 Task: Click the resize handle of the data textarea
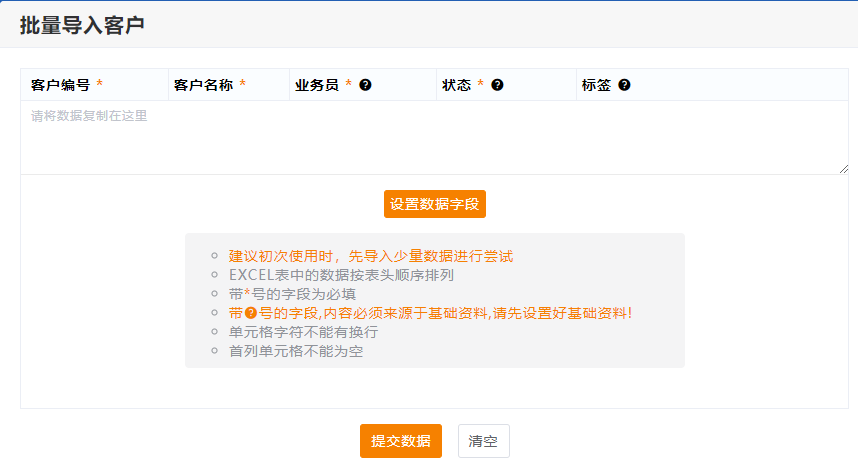click(843, 168)
